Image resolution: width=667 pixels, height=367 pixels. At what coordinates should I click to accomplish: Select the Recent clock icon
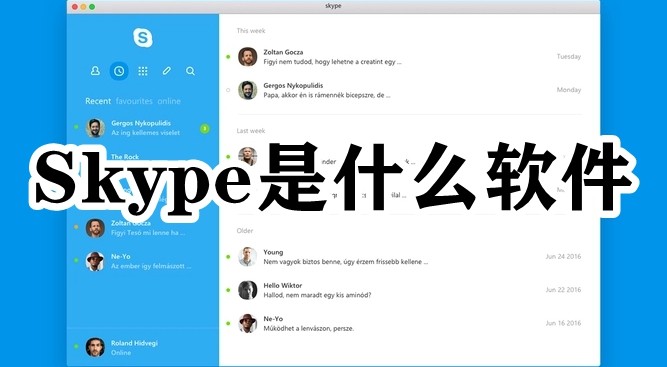tap(119, 71)
